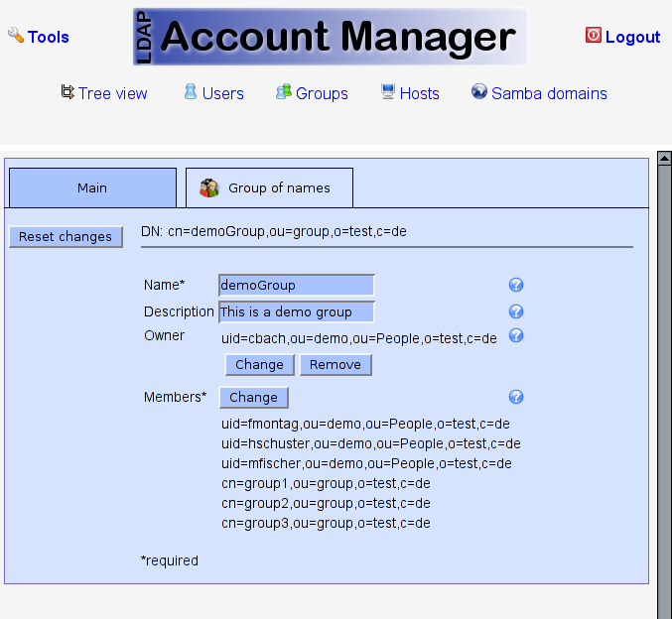This screenshot has width=672, height=619.
Task: Open help for the Name field
Action: pos(516,286)
